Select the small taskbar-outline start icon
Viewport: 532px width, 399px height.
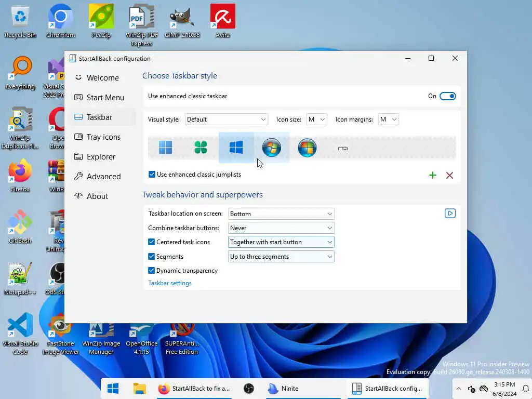tap(343, 148)
